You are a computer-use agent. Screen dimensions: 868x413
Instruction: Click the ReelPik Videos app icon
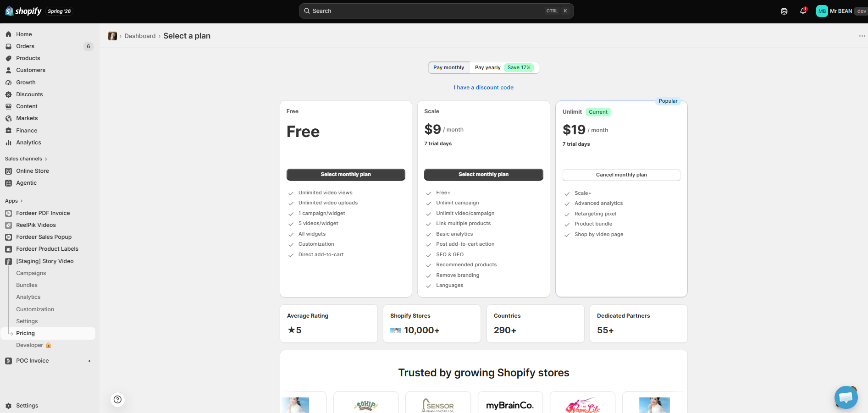click(x=8, y=225)
